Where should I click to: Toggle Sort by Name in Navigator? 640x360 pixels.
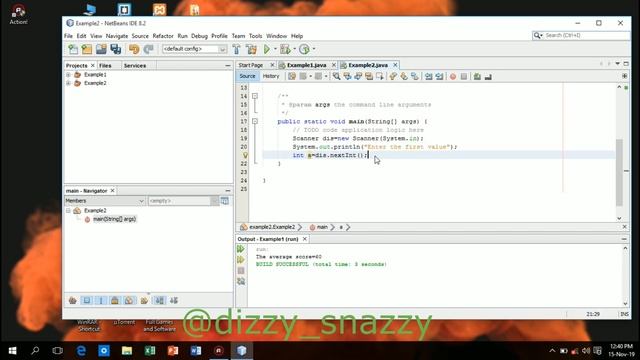pyautogui.click(x=160, y=300)
